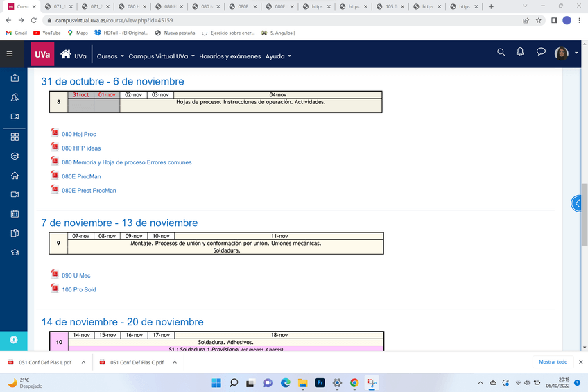Viewport: 588px width, 392px height.
Task: Open section 31 de octubre - 6 de noviembre
Action: [112, 81]
